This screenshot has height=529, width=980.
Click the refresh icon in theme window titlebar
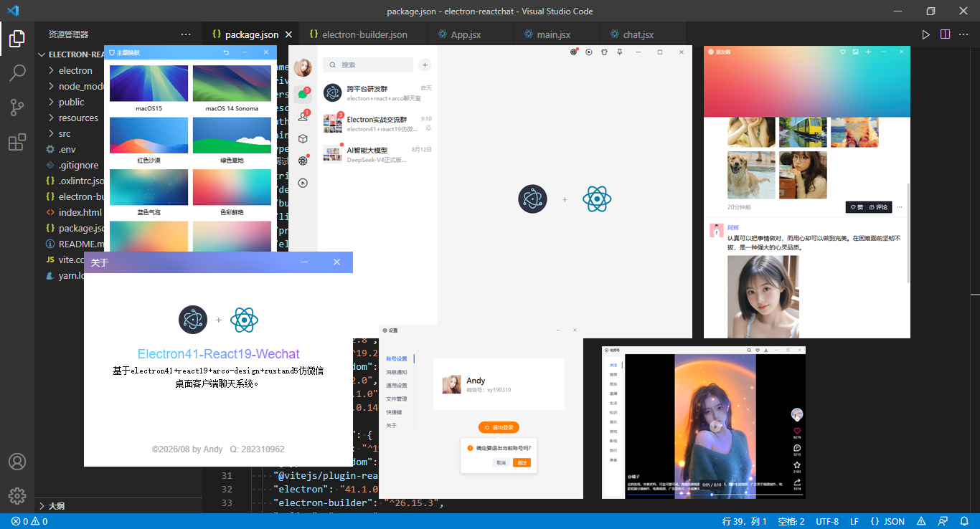click(x=226, y=52)
